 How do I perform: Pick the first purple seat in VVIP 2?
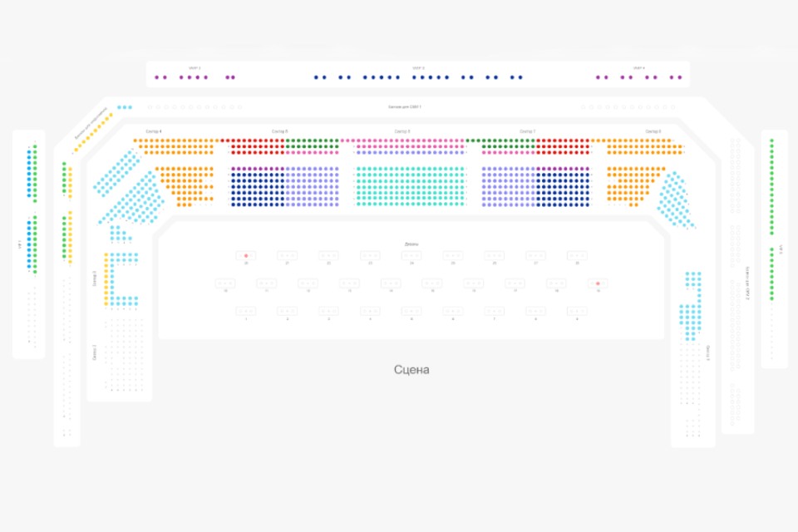(x=157, y=77)
